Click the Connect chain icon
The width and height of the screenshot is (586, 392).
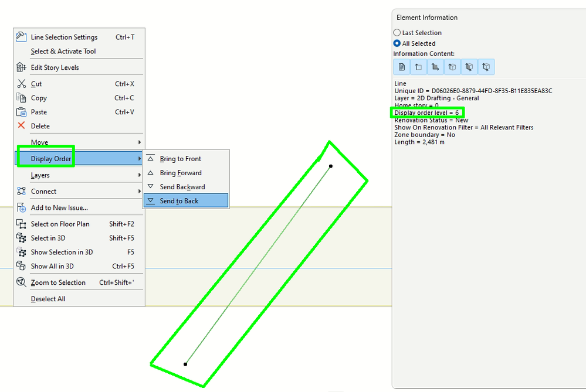[21, 191]
